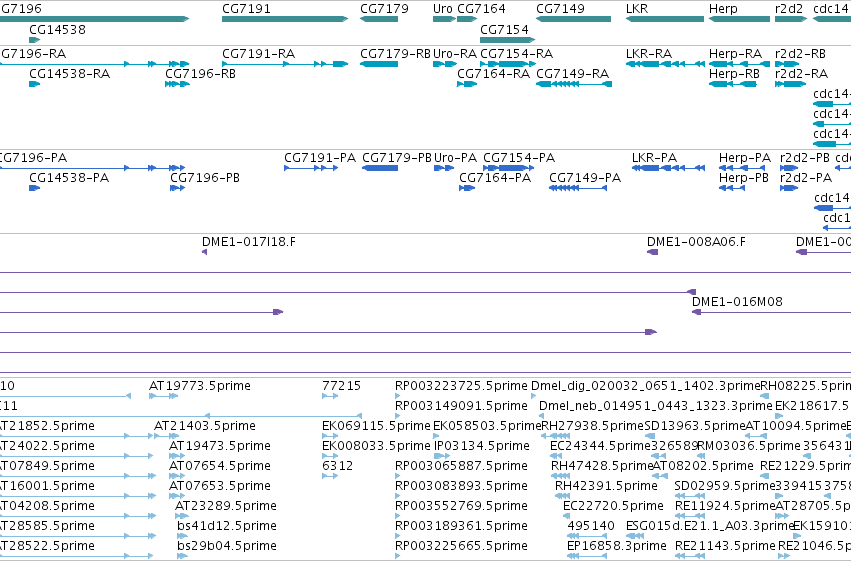Select the CG7191 gene bar
This screenshot has width=851, height=561.
click(x=285, y=19)
